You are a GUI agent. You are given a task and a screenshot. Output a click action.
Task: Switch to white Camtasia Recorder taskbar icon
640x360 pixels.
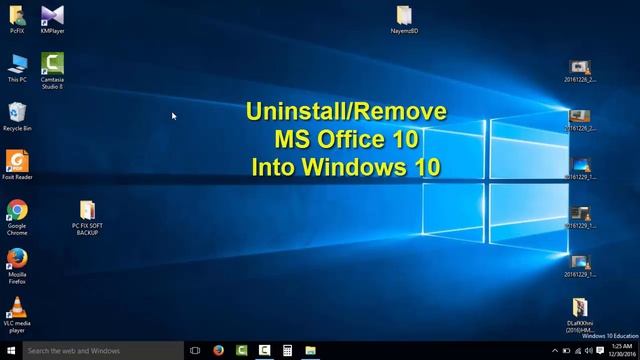click(x=264, y=351)
